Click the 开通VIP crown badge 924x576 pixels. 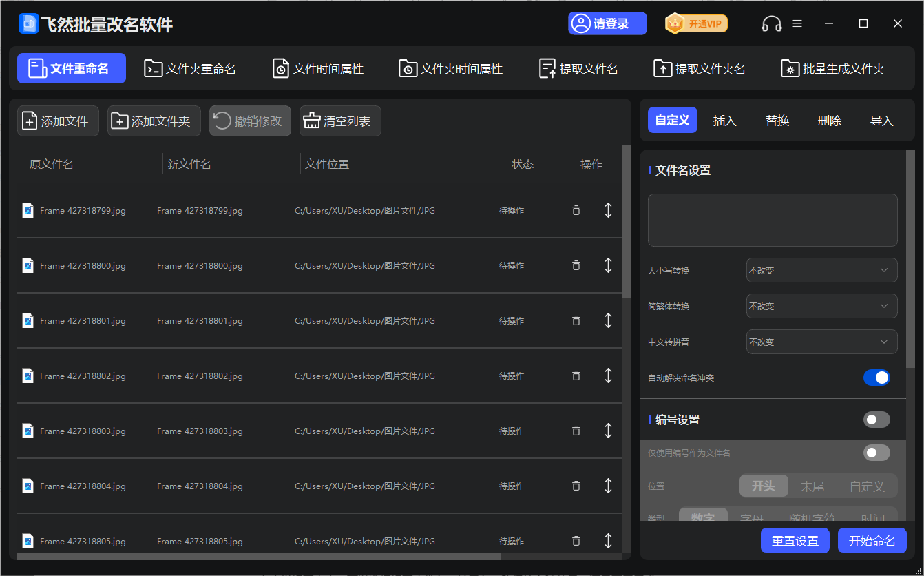tap(696, 24)
